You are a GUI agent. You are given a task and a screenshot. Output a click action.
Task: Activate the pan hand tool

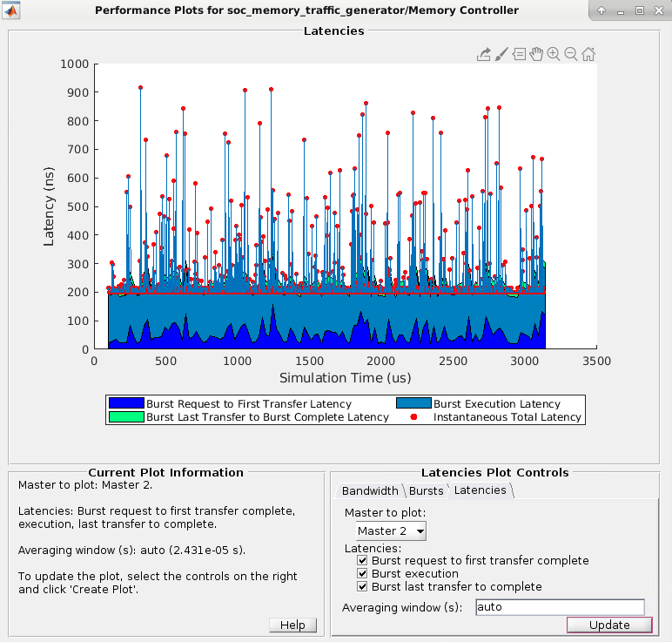536,54
